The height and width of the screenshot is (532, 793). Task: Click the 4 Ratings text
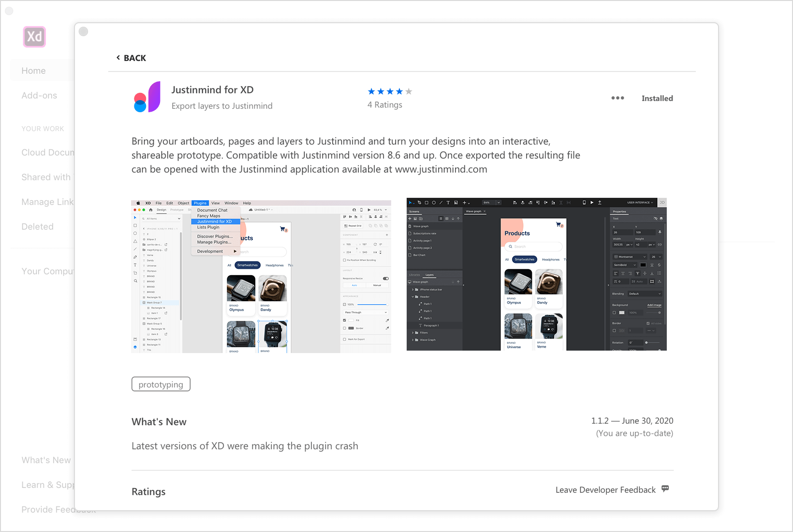click(385, 105)
